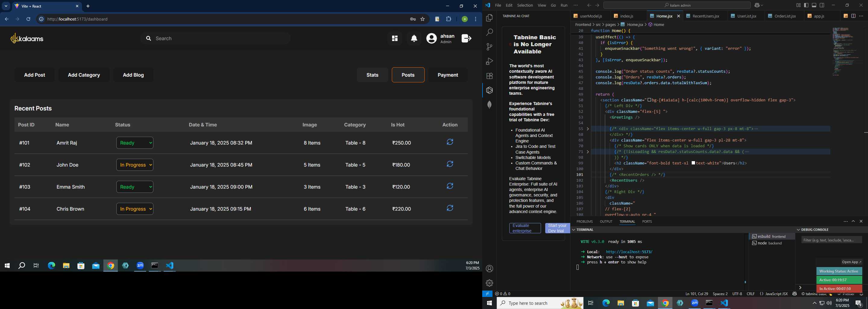Click the notification bell in kalaams header

click(x=414, y=38)
